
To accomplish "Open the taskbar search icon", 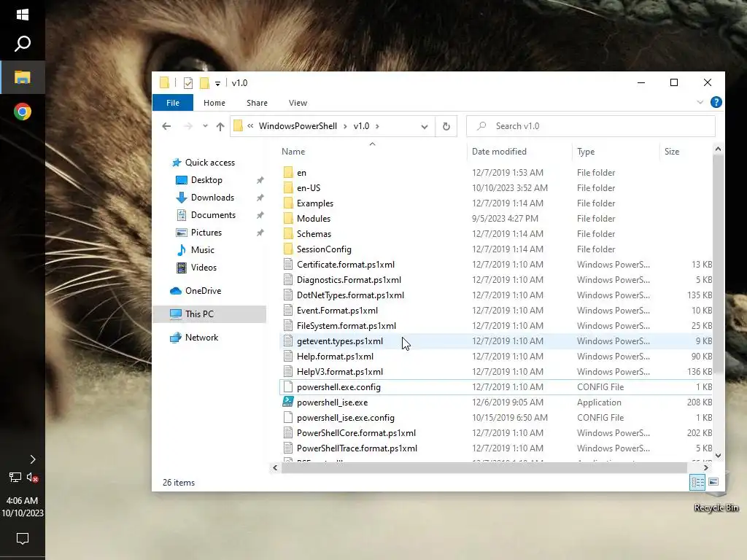I will click(x=23, y=44).
